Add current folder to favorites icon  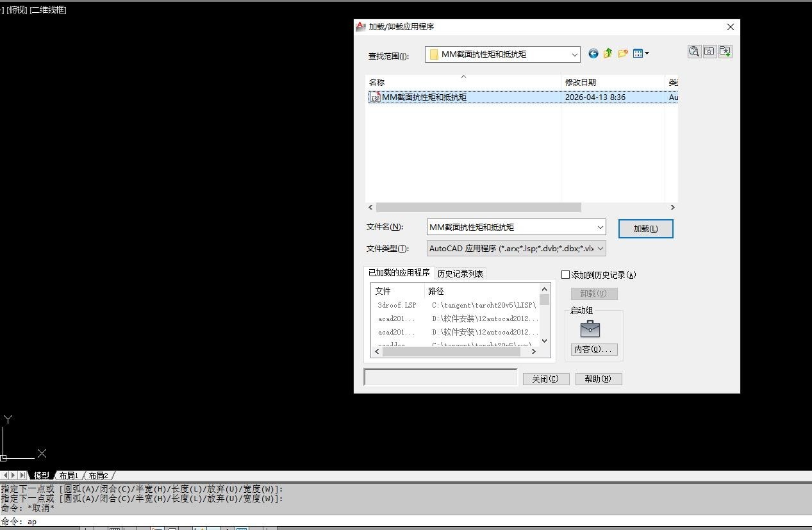tap(725, 52)
